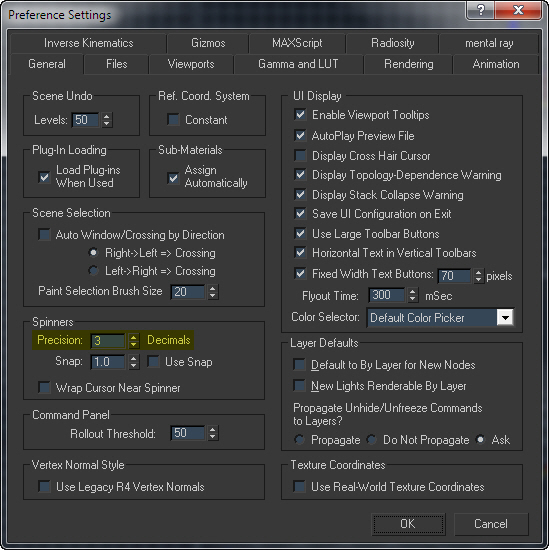This screenshot has height=550, width=549.
Task: Close the Preference Settings window
Action: pyautogui.click(x=518, y=10)
